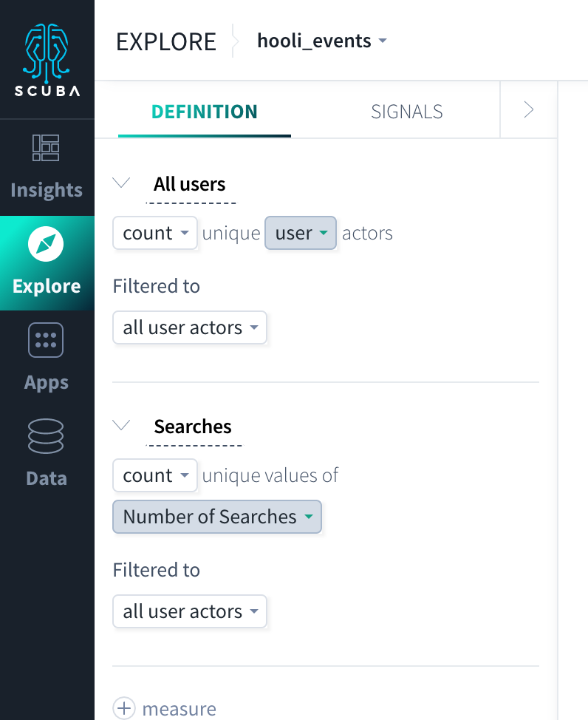
Task: Open the Insights dashboard icon
Action: pos(46,148)
